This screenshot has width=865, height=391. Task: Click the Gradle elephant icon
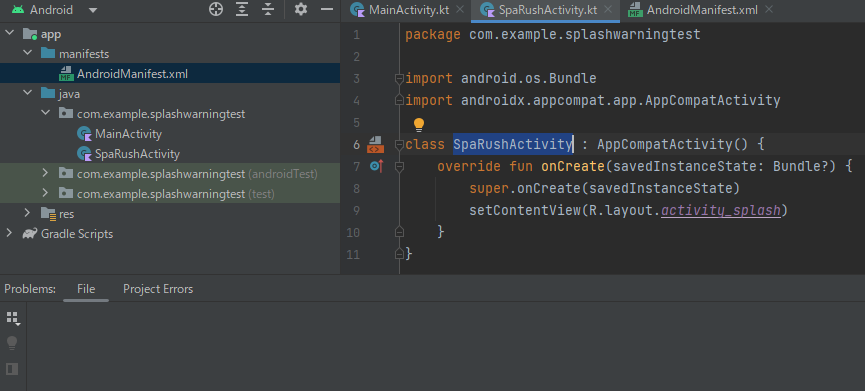30,233
